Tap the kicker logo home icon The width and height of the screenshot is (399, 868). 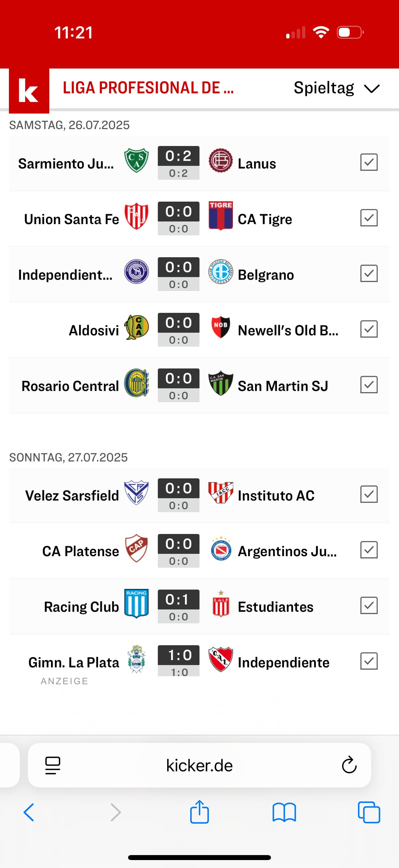click(29, 90)
